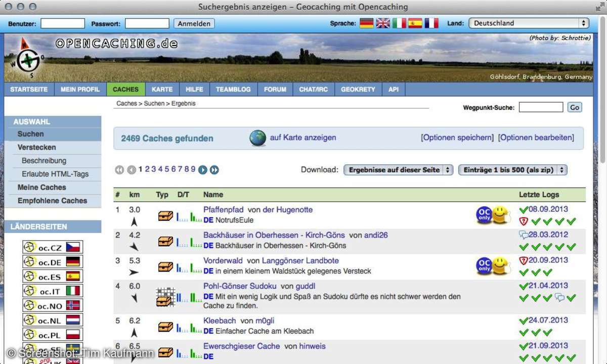Click OC only badge in Vorderwald row
Viewport: 607px width, 364px height.
point(484,265)
